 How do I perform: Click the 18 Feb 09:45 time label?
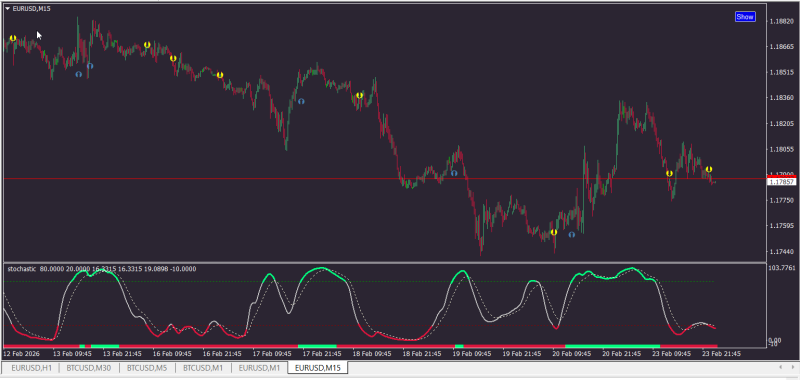[372, 353]
